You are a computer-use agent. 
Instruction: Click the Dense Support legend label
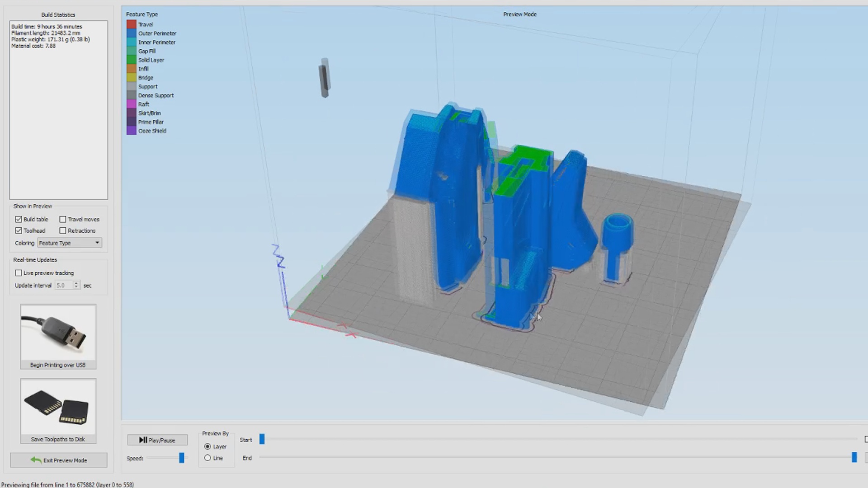(x=156, y=95)
